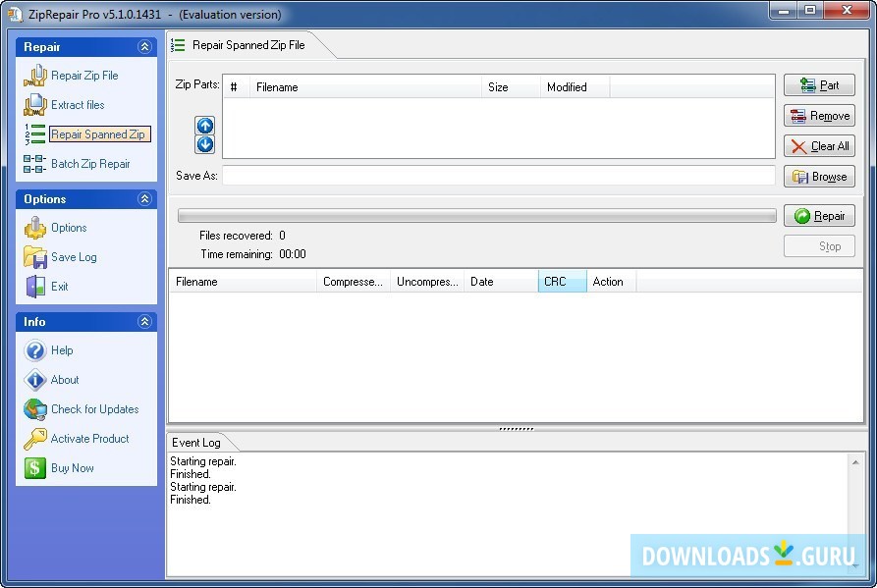Collapse the Info panel
This screenshot has width=877, height=588.
tap(143, 321)
